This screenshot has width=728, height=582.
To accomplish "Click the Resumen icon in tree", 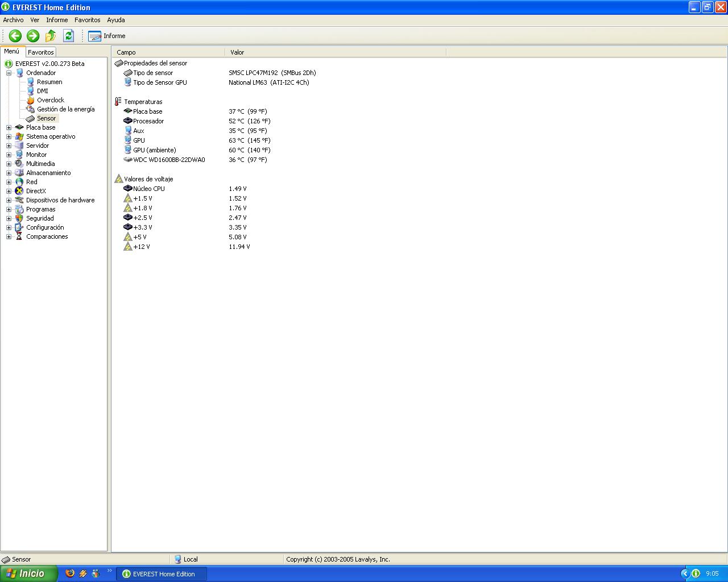I will tap(31, 82).
